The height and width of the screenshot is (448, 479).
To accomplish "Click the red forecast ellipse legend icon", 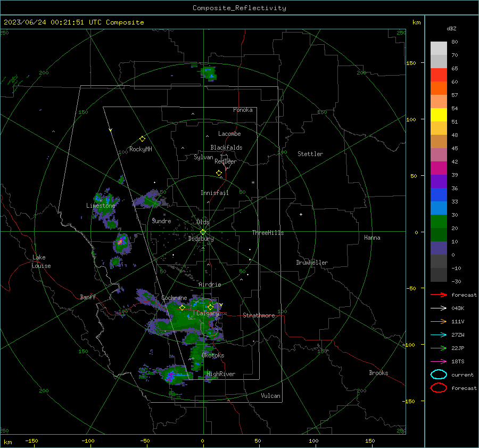I will (x=439, y=388).
